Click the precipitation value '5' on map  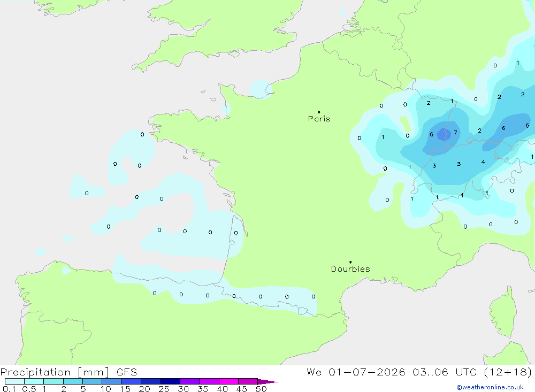tap(527, 126)
